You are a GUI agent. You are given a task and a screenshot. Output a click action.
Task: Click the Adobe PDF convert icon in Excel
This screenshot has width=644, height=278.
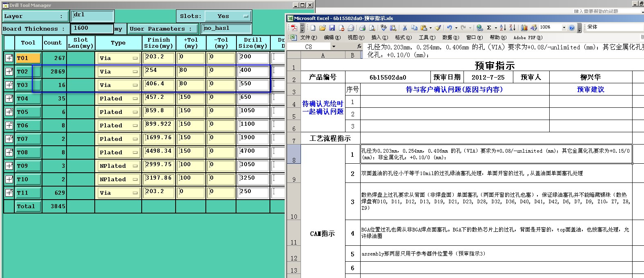[294, 27]
